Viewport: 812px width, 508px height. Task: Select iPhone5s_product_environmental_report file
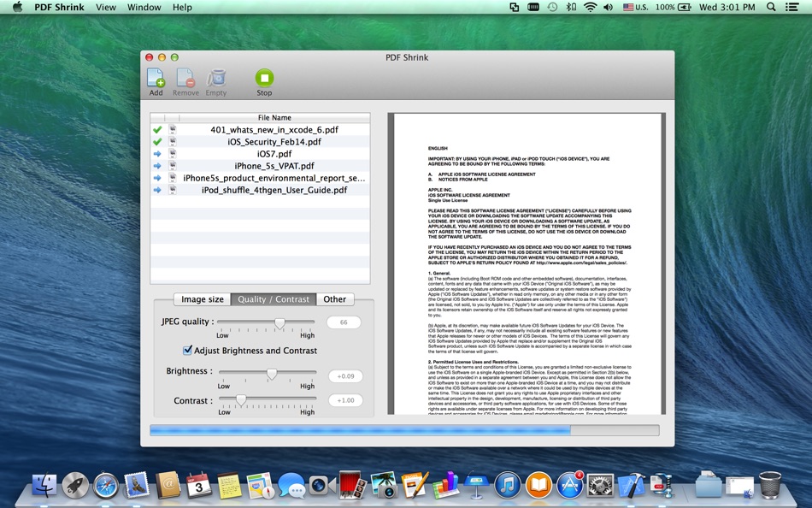click(x=260, y=178)
